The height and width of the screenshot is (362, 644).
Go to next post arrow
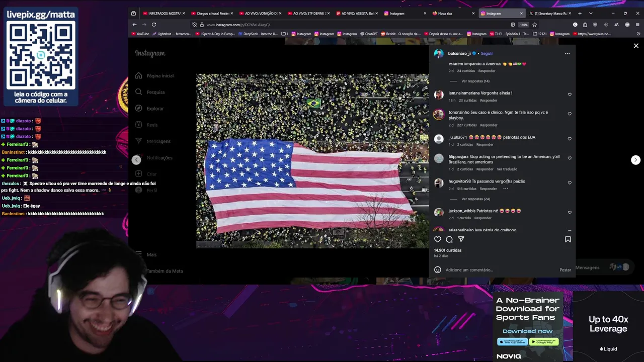pyautogui.click(x=635, y=160)
